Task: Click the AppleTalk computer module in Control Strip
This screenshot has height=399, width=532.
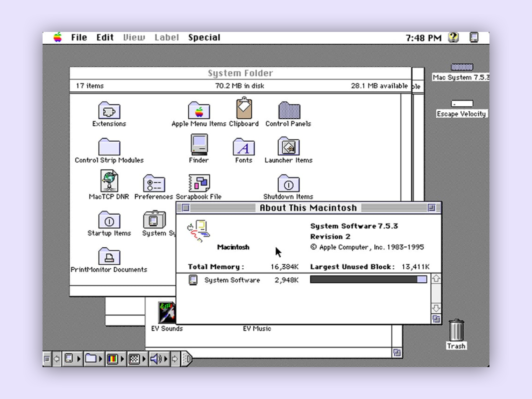Action: tap(69, 358)
